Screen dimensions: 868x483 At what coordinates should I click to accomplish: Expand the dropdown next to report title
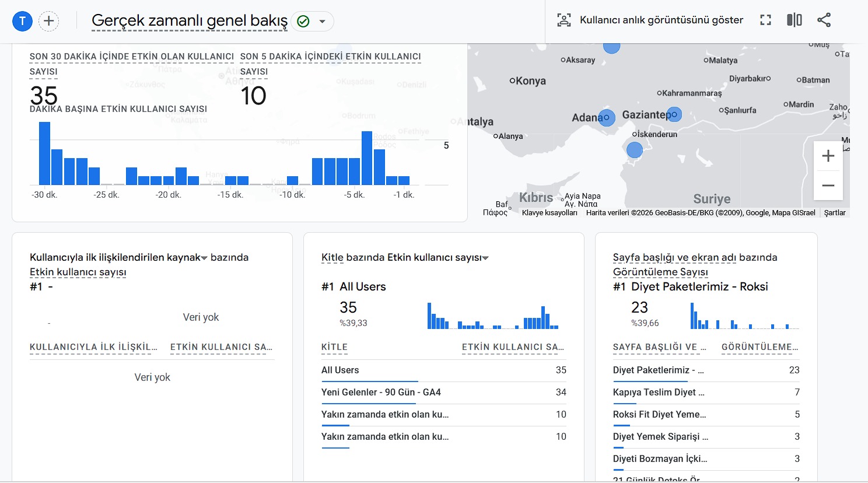pyautogui.click(x=322, y=22)
